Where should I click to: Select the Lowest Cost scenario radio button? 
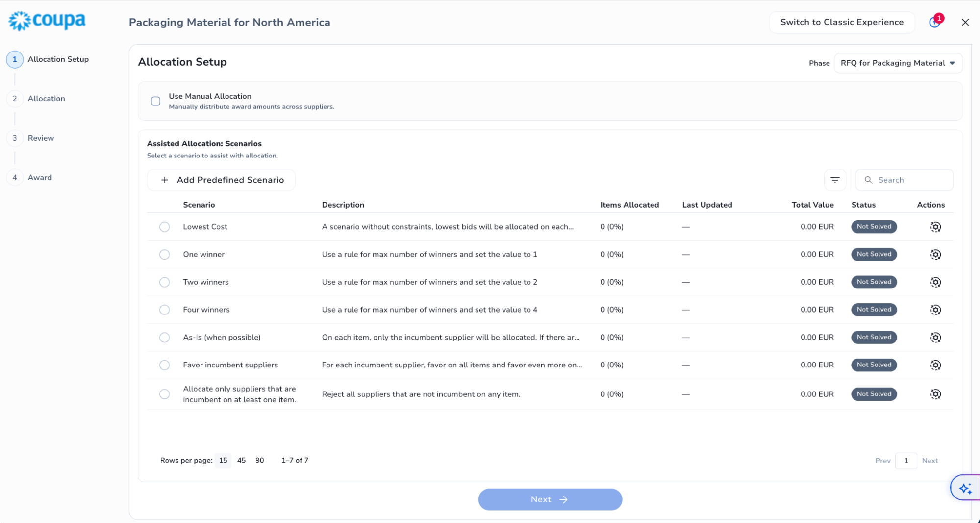[x=164, y=227]
